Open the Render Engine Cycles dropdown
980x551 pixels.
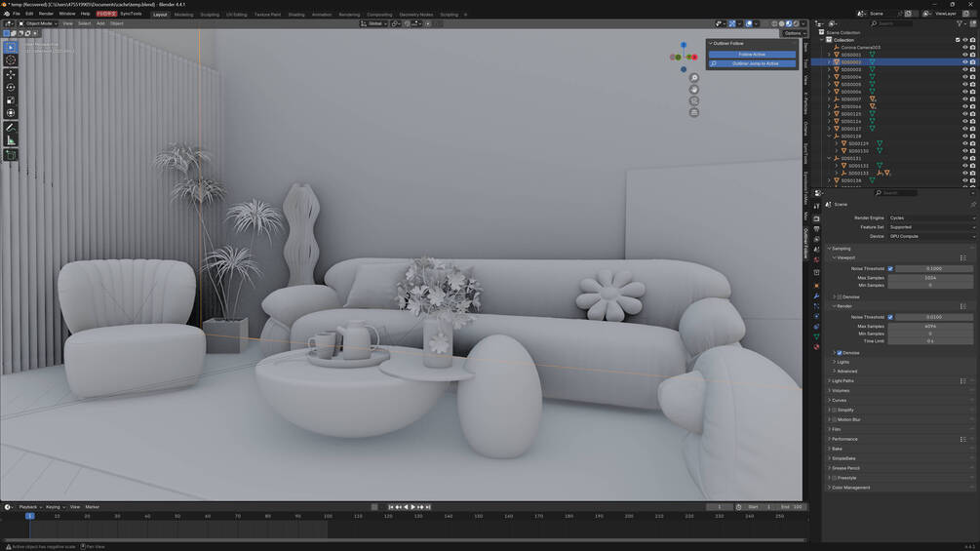[931, 218]
